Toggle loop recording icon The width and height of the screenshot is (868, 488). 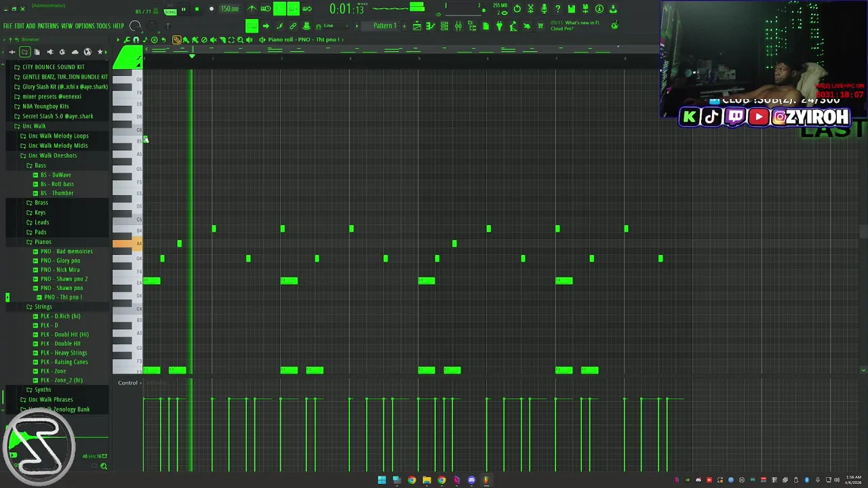(307, 9)
